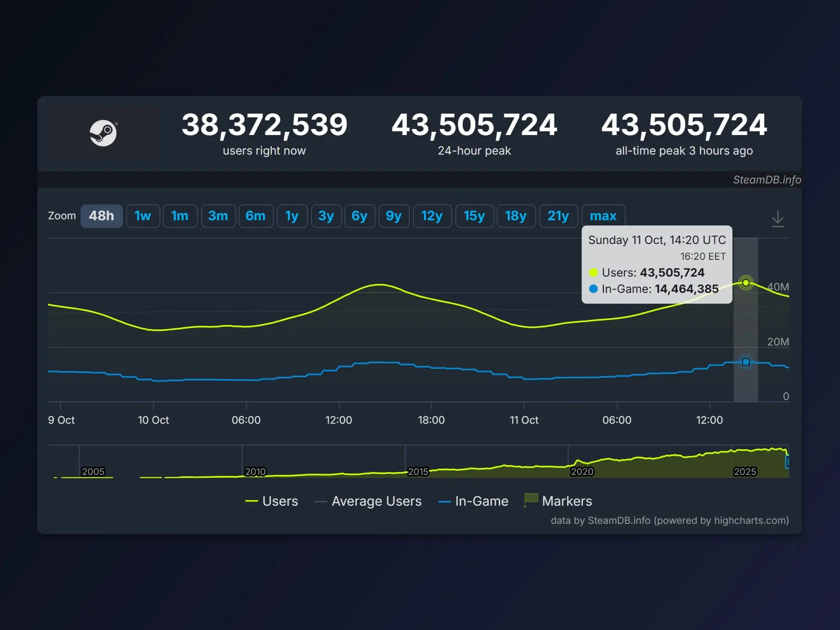Click the 38,372,539 users right now figure

tap(264, 125)
